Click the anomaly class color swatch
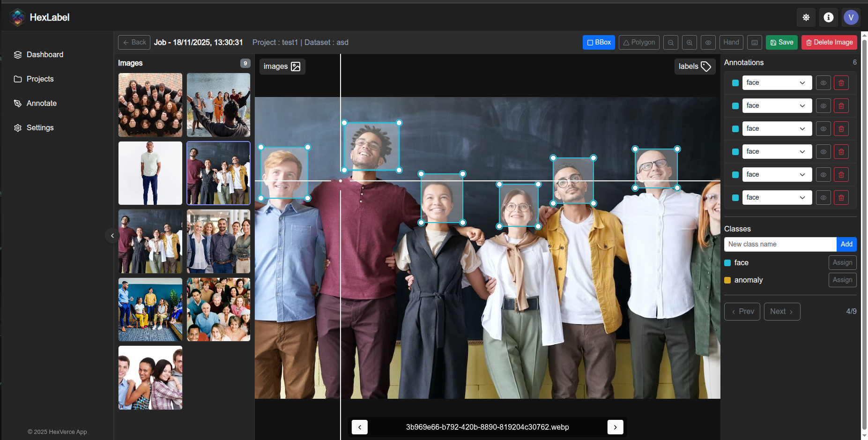868x440 pixels. click(x=727, y=280)
